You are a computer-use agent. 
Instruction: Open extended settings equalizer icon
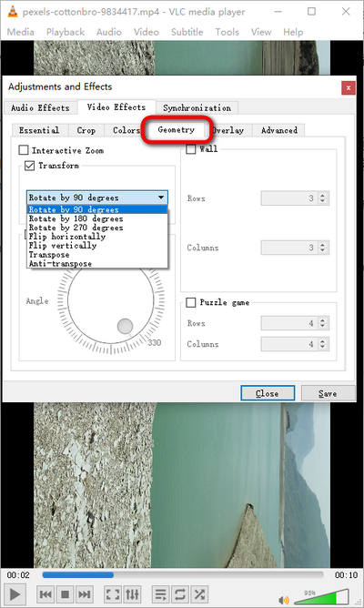tap(132, 594)
